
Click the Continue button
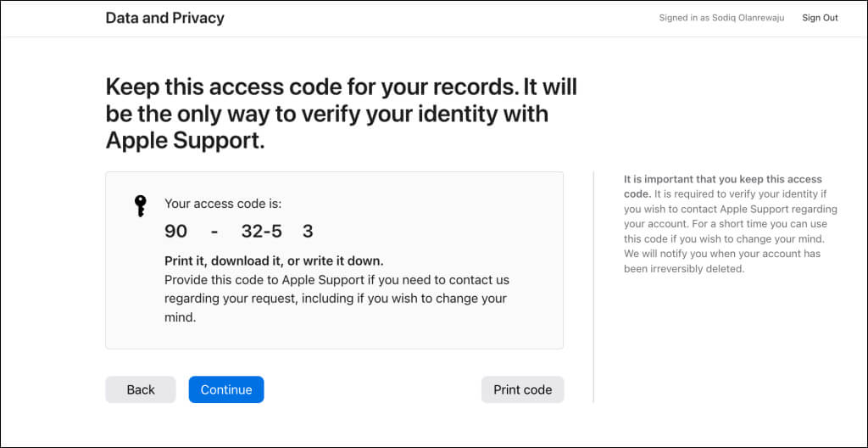coord(225,389)
